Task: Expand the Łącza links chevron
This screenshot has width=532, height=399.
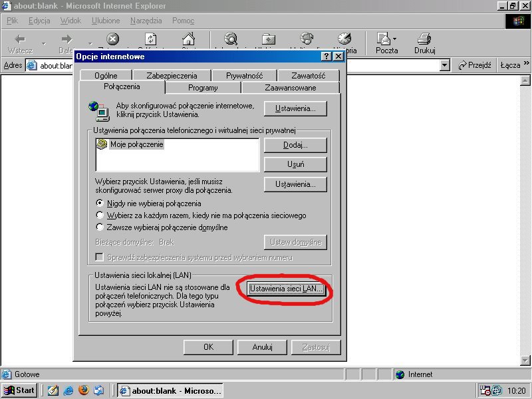Action: point(526,63)
